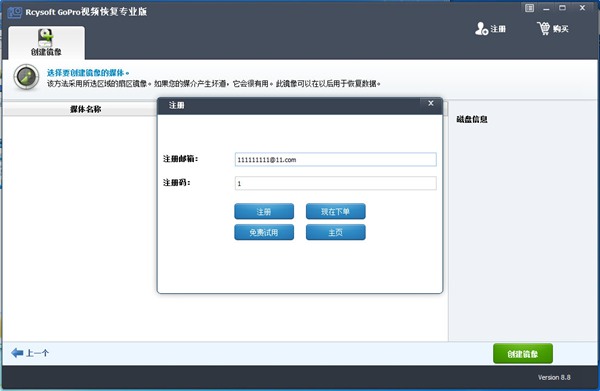The width and height of the screenshot is (600, 391).
Task: Click the Rcysoft app logo icon
Action: 15,12
